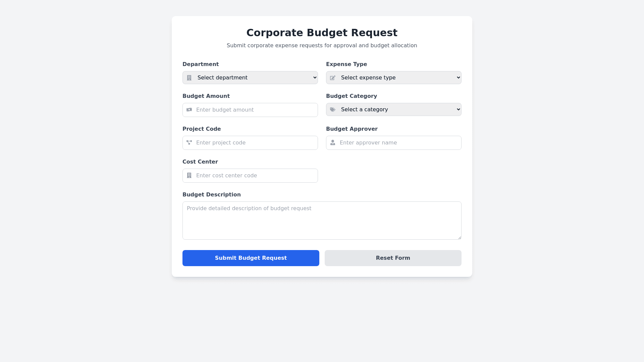
Task: Click the textarea resize handle corner
Action: coord(459,237)
